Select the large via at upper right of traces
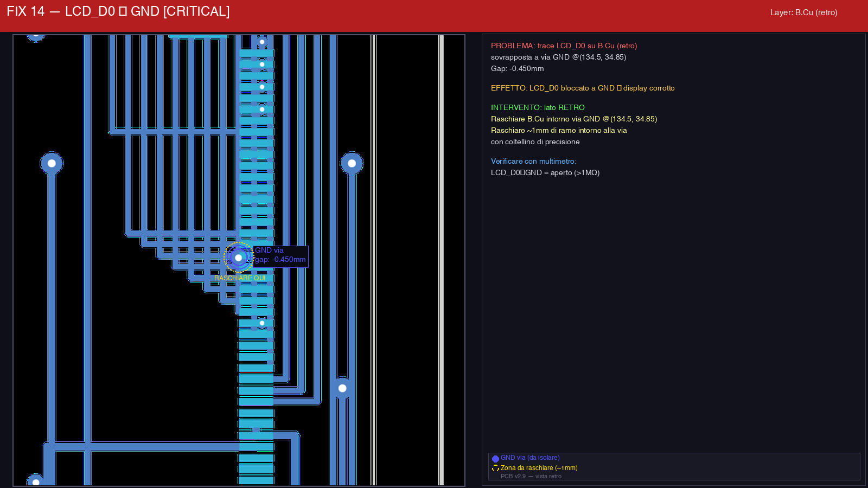 click(352, 163)
